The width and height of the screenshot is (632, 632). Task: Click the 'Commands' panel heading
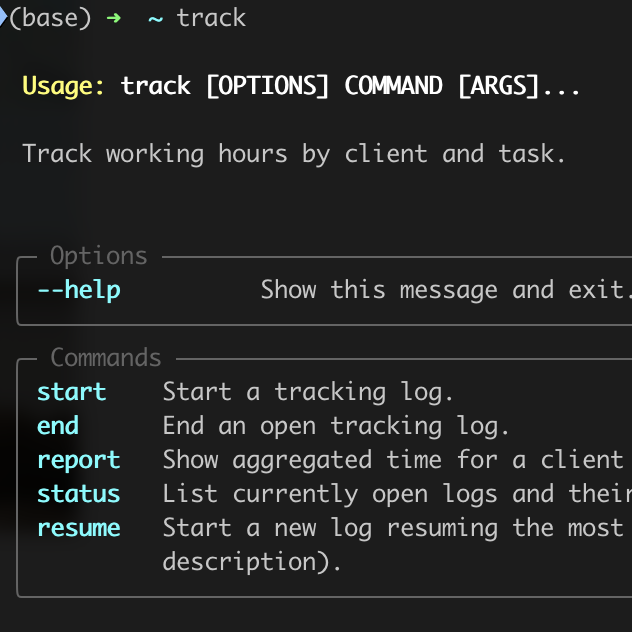point(106,358)
